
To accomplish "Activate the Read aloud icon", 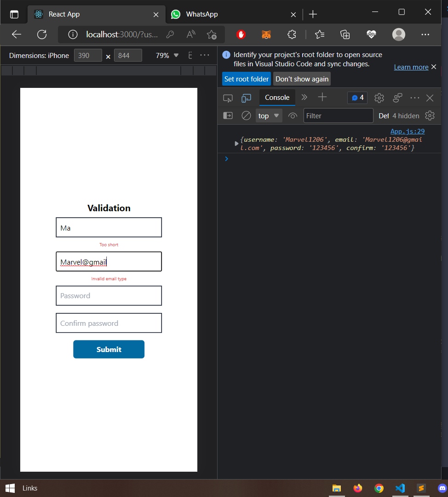I will pyautogui.click(x=191, y=34).
